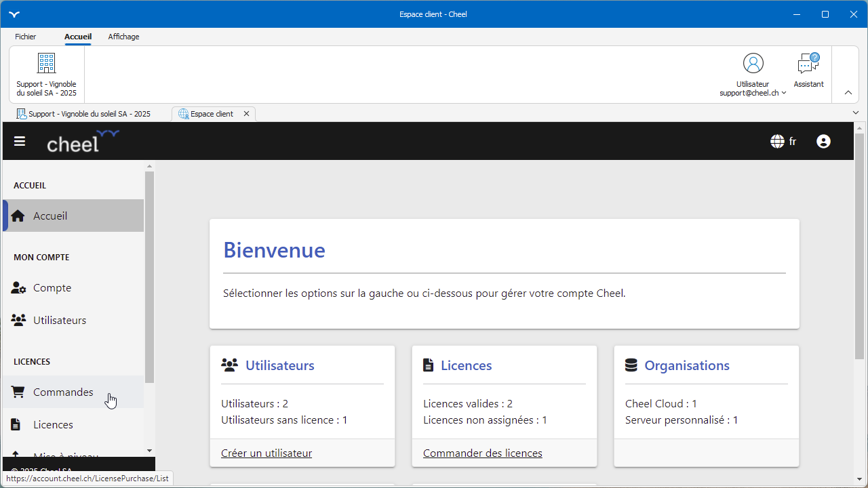Screen dimensions: 868x488
Task: Click the people icon beside Utilisateurs sidebar
Action: pos(18,320)
